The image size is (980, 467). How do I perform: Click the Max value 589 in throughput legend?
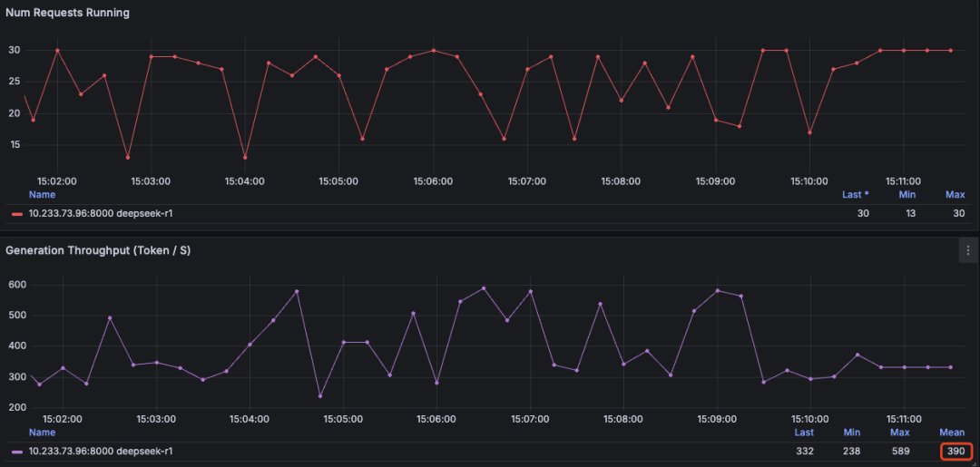click(902, 452)
